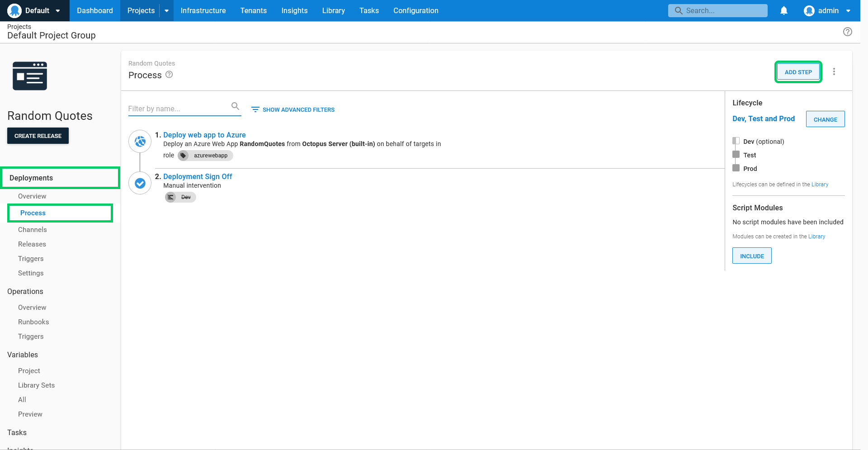Select the Variables section heading

click(23, 355)
